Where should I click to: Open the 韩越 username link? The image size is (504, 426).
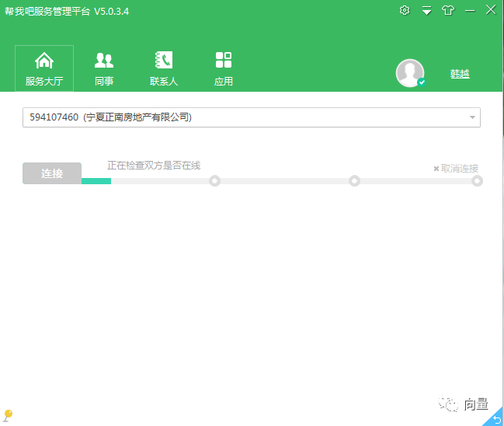[x=460, y=74]
